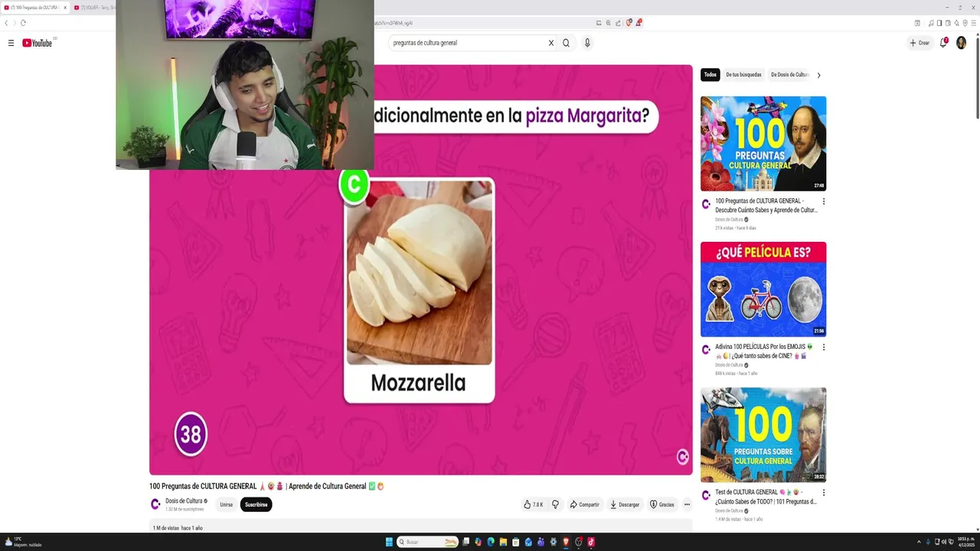Open Dosis de Cultura channel name
Viewport: 980px width, 551px height.
tap(184, 501)
